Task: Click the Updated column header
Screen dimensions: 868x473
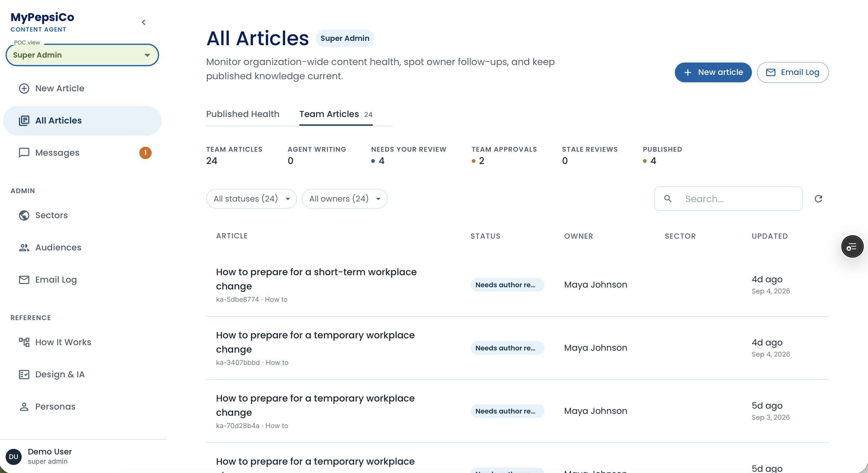Action: click(x=770, y=236)
